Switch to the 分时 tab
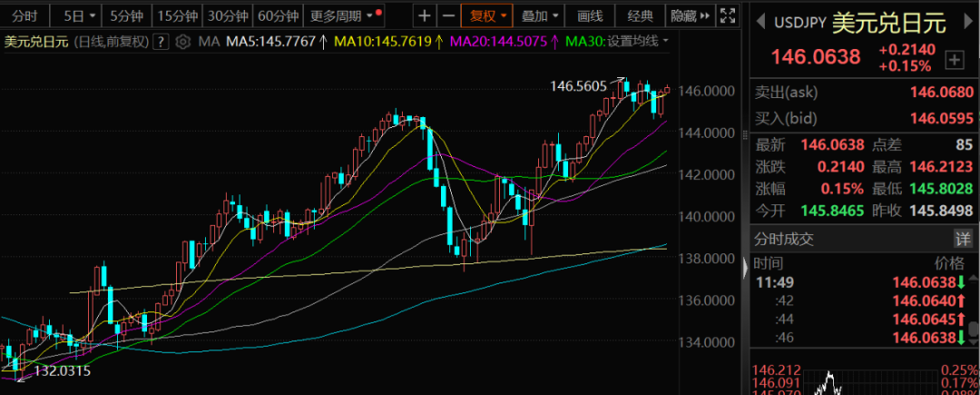The width and height of the screenshot is (980, 395). (x=23, y=15)
